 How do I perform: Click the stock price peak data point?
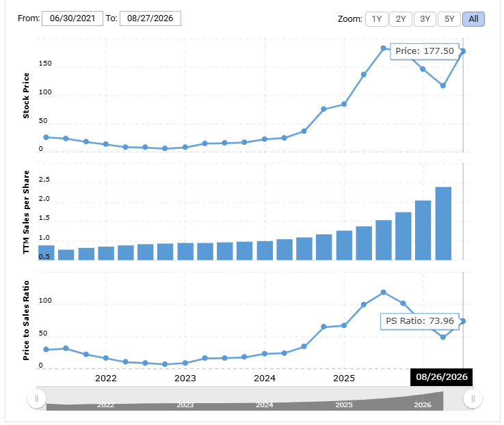383,49
